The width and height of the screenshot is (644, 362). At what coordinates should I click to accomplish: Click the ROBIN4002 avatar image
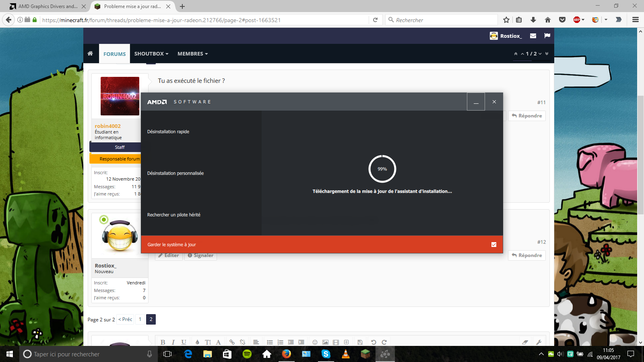click(120, 96)
